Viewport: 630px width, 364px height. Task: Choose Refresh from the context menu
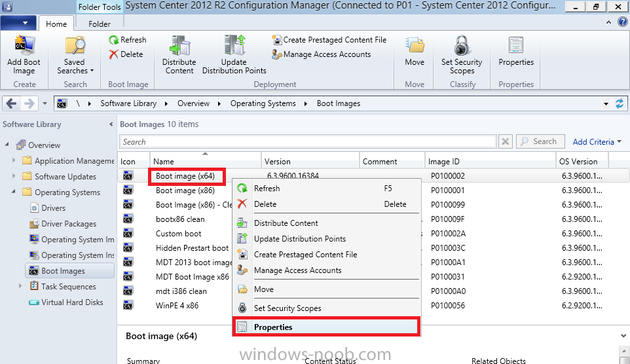pos(326,189)
